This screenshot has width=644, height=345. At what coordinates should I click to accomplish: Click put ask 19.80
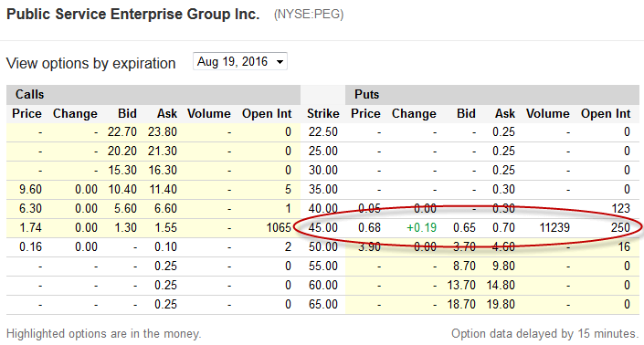(x=501, y=305)
